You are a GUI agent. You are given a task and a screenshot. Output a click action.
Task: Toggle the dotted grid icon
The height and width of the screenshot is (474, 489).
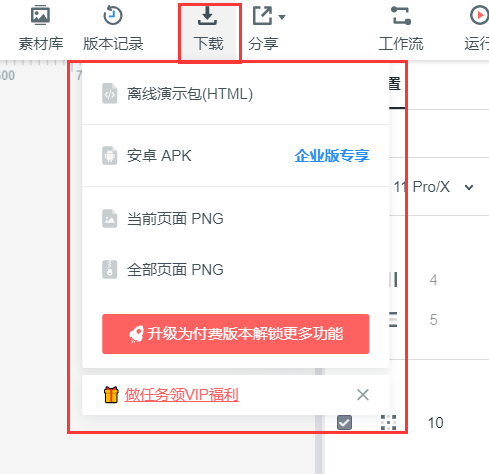[388, 423]
